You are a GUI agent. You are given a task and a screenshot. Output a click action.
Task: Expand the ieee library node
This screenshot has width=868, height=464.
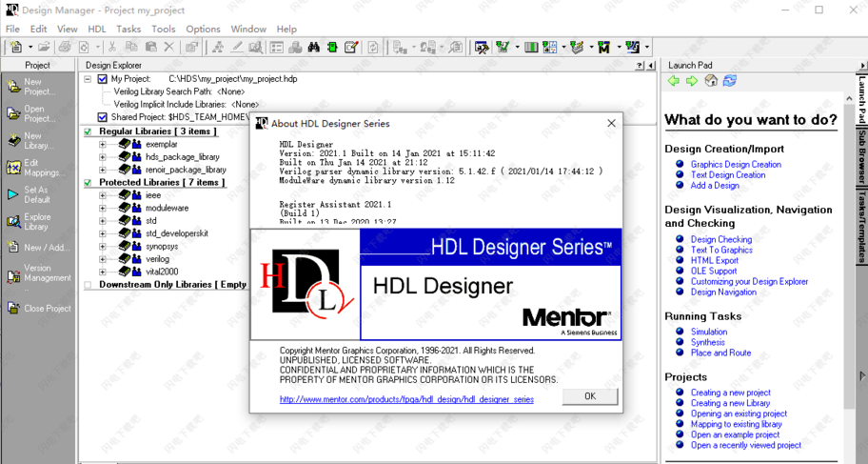point(103,195)
